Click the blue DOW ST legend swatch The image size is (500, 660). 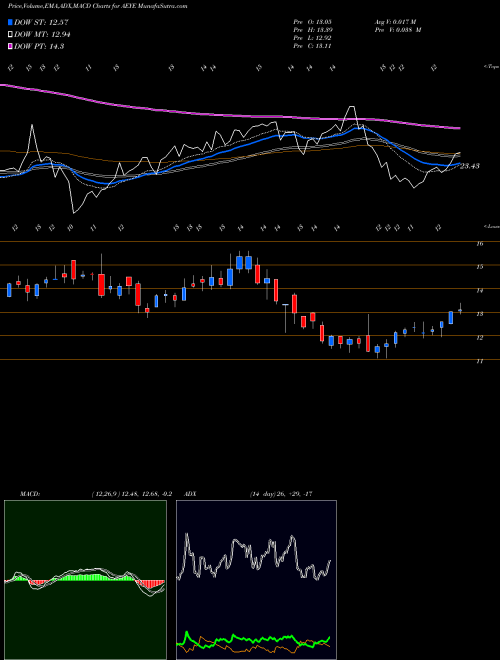click(x=11, y=22)
